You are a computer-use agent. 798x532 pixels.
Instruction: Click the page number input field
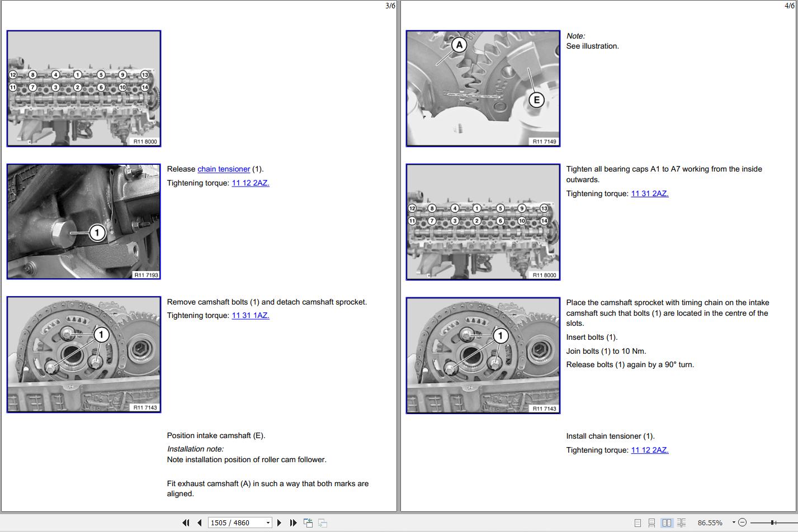236,523
